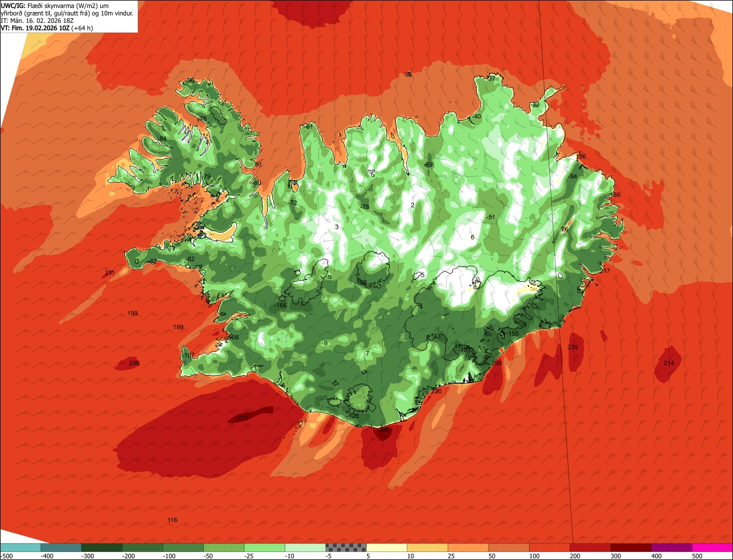This screenshot has height=560, width=733.
Task: Click the -9 value in south Iceland
Action: (x=325, y=343)
